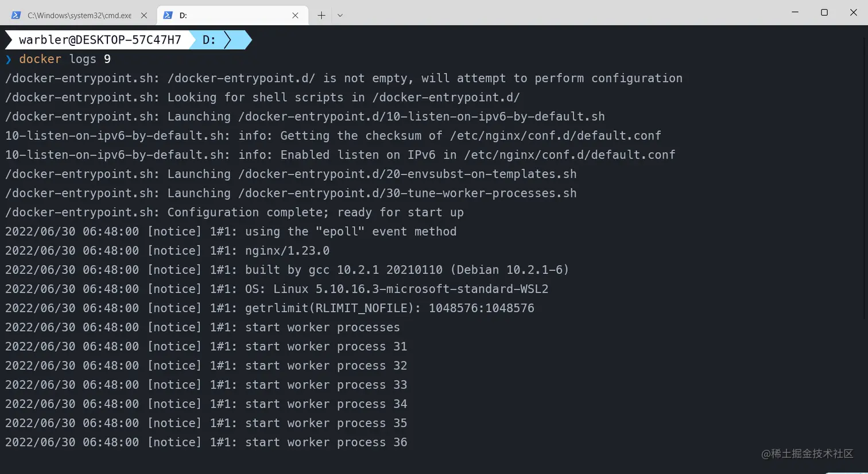Close the C:\Windows\system32\cmd.exe tab
The image size is (868, 474).
click(144, 15)
